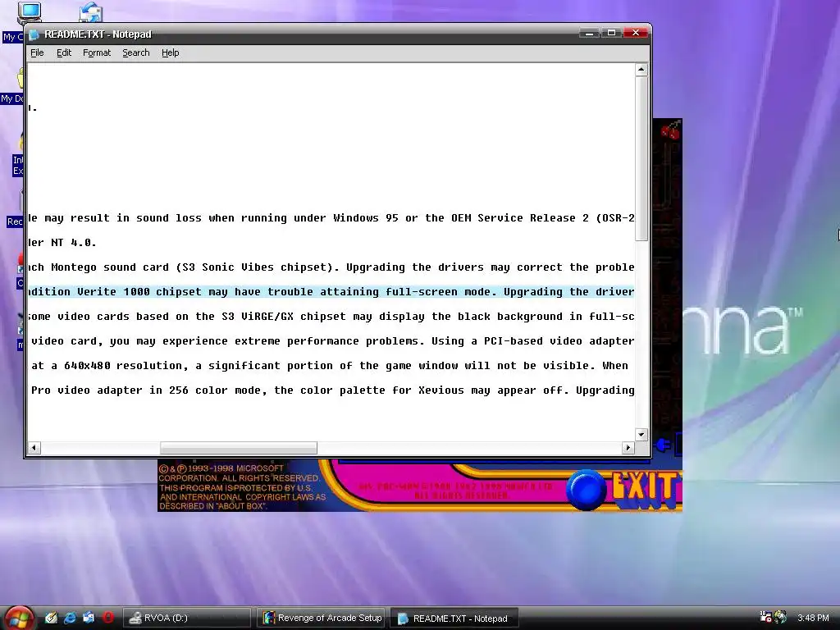This screenshot has height=630, width=840.
Task: Click the text 'S3 ViRGE/GX chipset'
Action: click(284, 317)
